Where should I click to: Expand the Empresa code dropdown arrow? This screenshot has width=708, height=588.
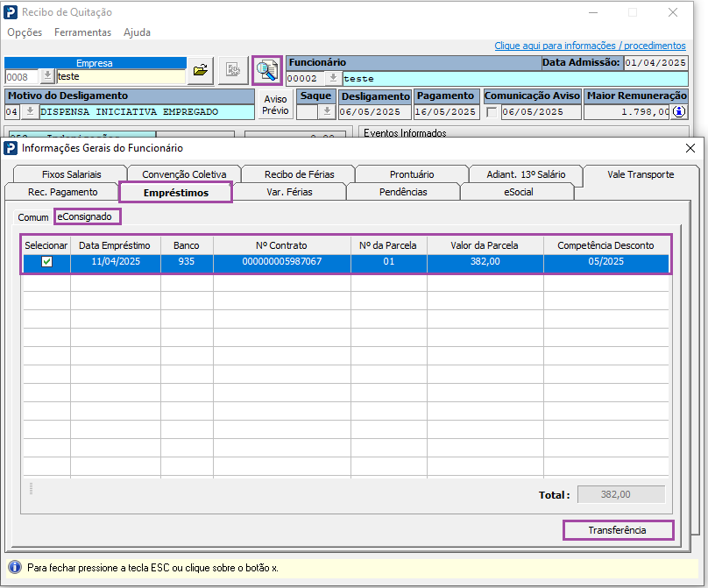[x=47, y=77]
